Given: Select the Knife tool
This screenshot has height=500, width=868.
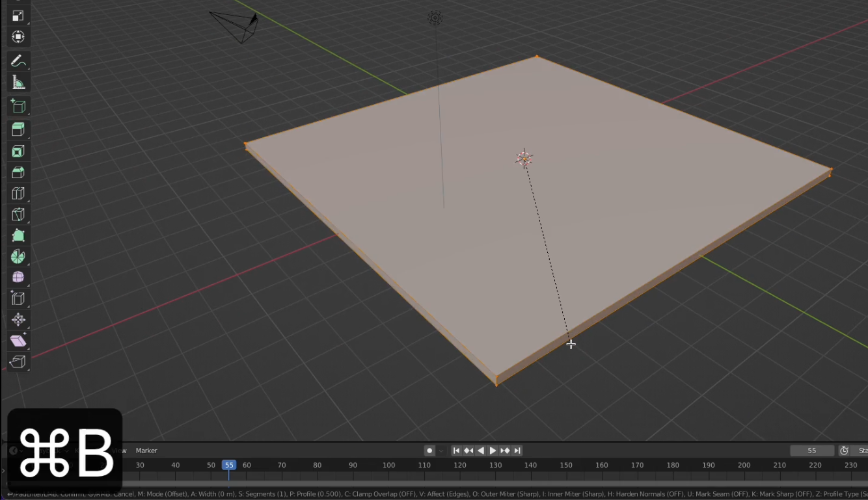Looking at the screenshot, I should pos(18,214).
